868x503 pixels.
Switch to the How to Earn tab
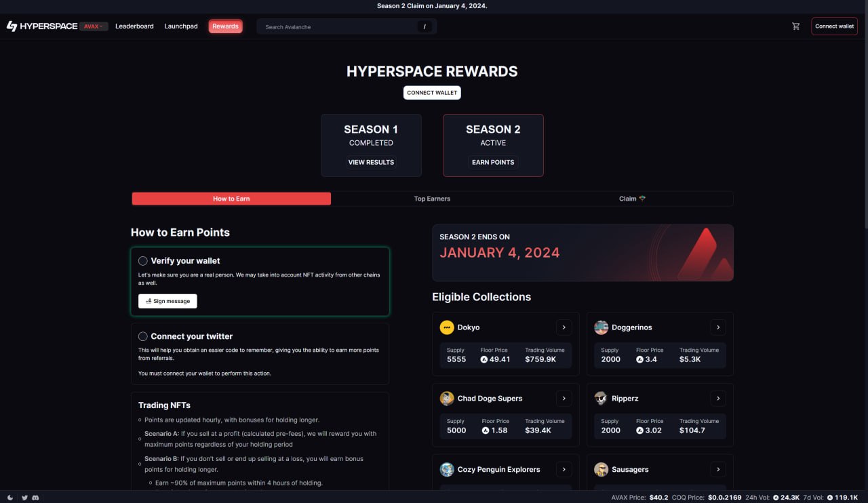(231, 199)
